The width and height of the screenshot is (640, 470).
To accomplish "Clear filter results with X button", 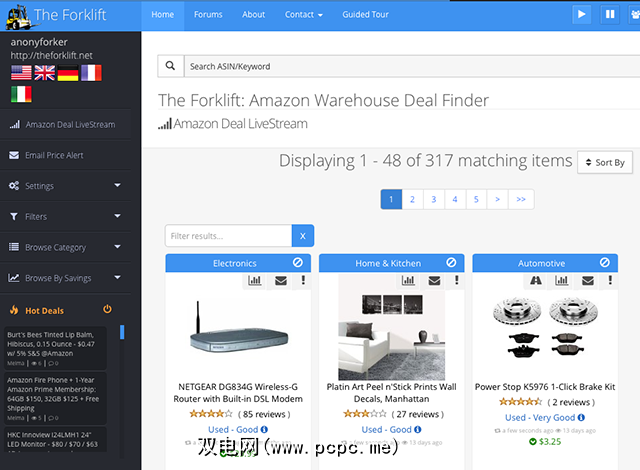I will (x=303, y=235).
